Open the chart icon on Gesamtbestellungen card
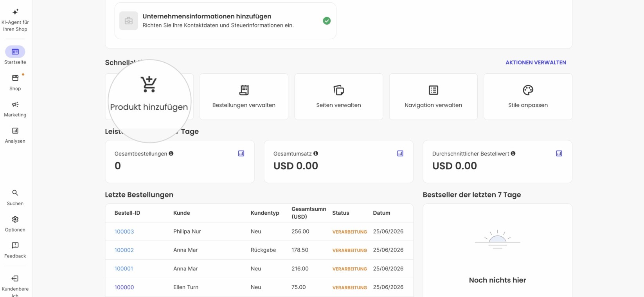Screen dimensions: 644x297 tap(241, 154)
